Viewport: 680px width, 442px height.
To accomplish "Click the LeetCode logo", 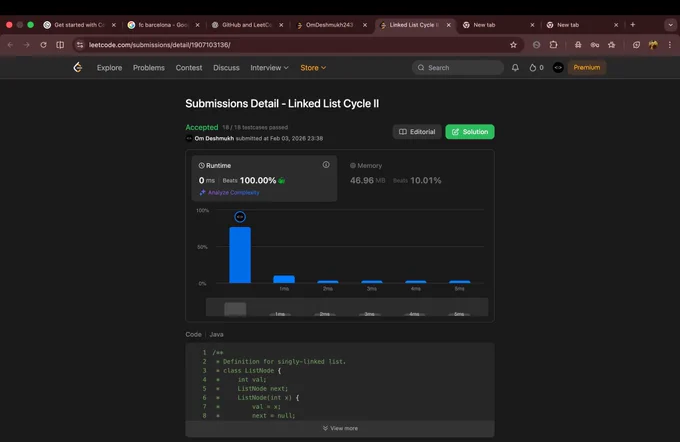I will tap(78, 67).
